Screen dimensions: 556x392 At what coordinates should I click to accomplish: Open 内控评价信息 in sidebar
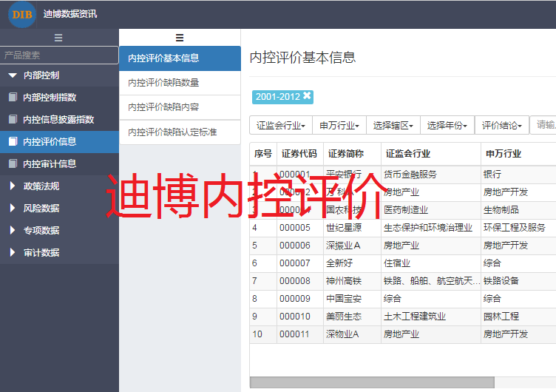tap(59, 141)
